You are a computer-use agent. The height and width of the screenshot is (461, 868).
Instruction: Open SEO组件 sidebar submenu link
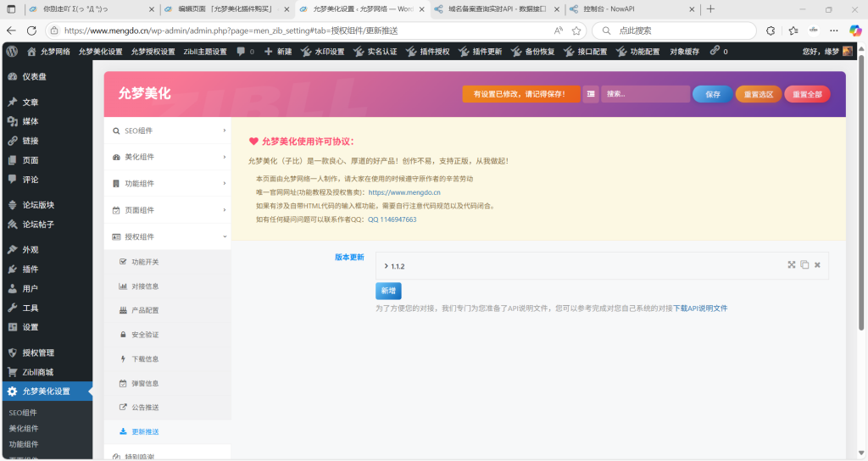23,413
